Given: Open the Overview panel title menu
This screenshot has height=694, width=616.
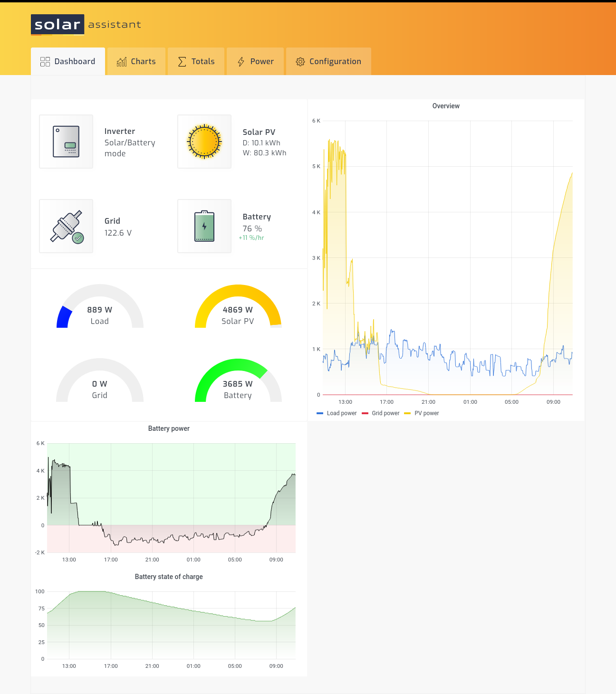Looking at the screenshot, I should point(446,106).
